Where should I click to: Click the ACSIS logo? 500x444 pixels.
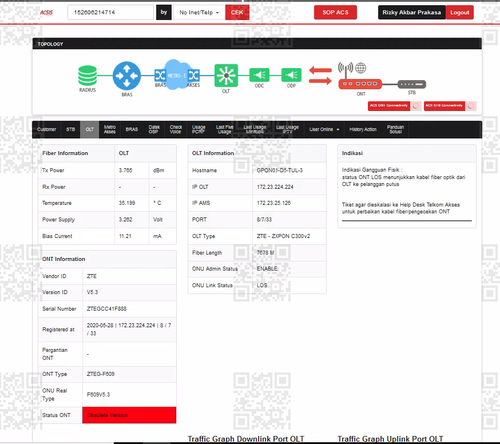click(x=46, y=13)
